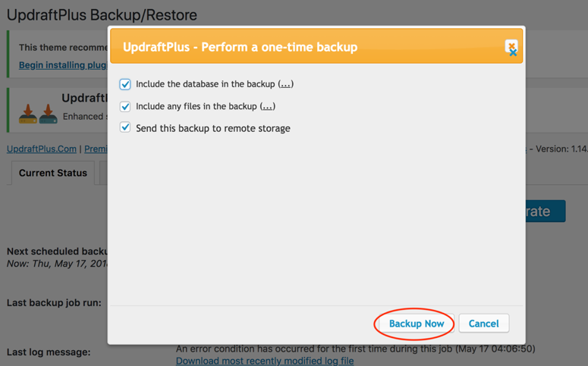This screenshot has height=366, width=588.
Task: Expand database options ellipsis link
Action: click(x=286, y=84)
